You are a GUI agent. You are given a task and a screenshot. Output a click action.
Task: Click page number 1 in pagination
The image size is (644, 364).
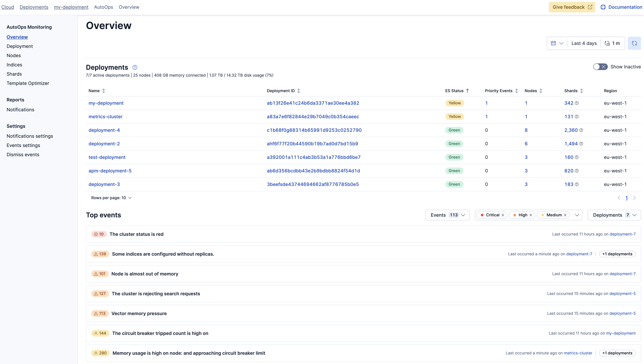click(x=626, y=198)
